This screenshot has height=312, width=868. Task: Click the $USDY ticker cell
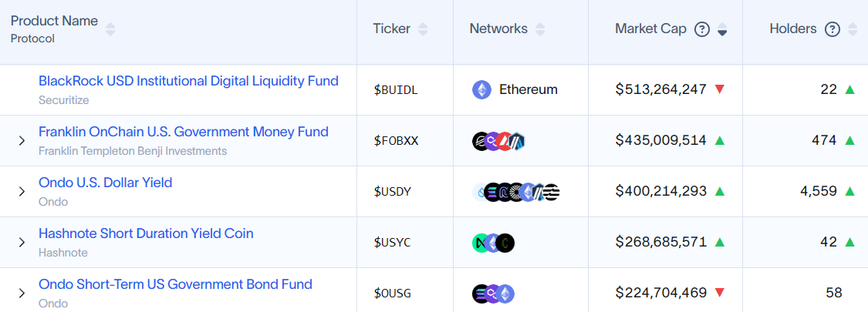point(392,192)
